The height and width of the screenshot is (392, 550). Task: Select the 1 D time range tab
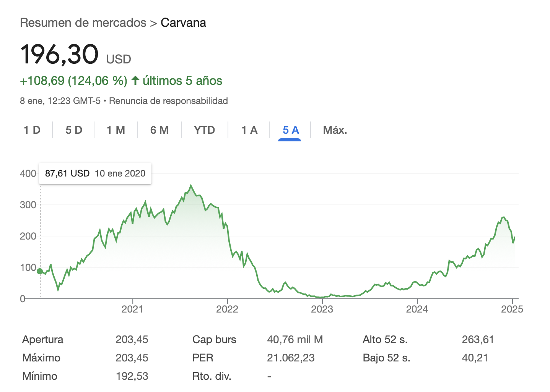[x=32, y=130]
